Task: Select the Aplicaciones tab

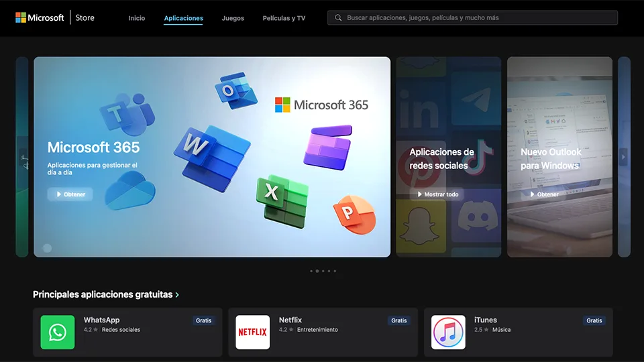Action: [183, 18]
